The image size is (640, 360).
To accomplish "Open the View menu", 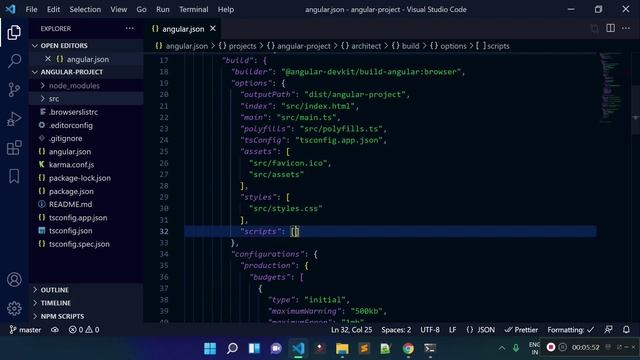I will coord(118,9).
